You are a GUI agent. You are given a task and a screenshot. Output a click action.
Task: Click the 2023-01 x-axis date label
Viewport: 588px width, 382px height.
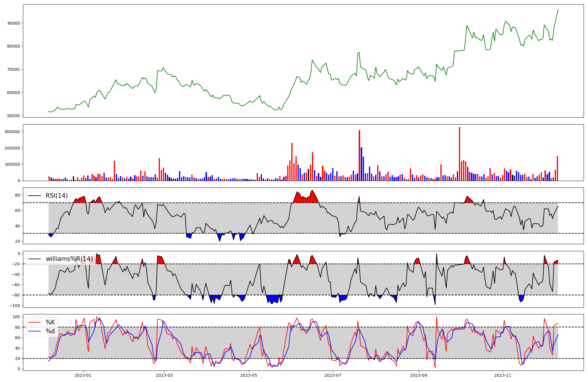pyautogui.click(x=83, y=375)
